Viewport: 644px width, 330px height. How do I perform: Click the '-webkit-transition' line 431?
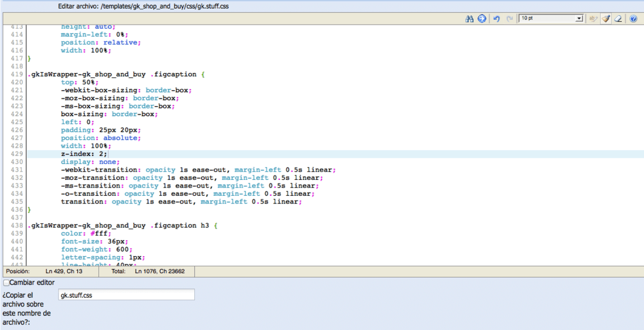point(198,170)
